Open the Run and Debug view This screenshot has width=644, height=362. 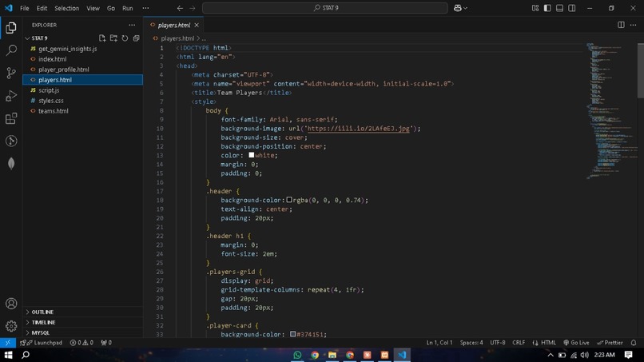(11, 95)
